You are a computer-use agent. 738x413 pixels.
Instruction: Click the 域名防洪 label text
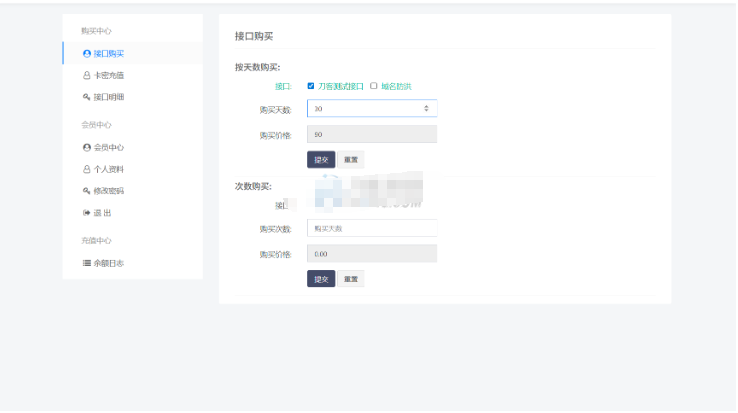[396, 86]
